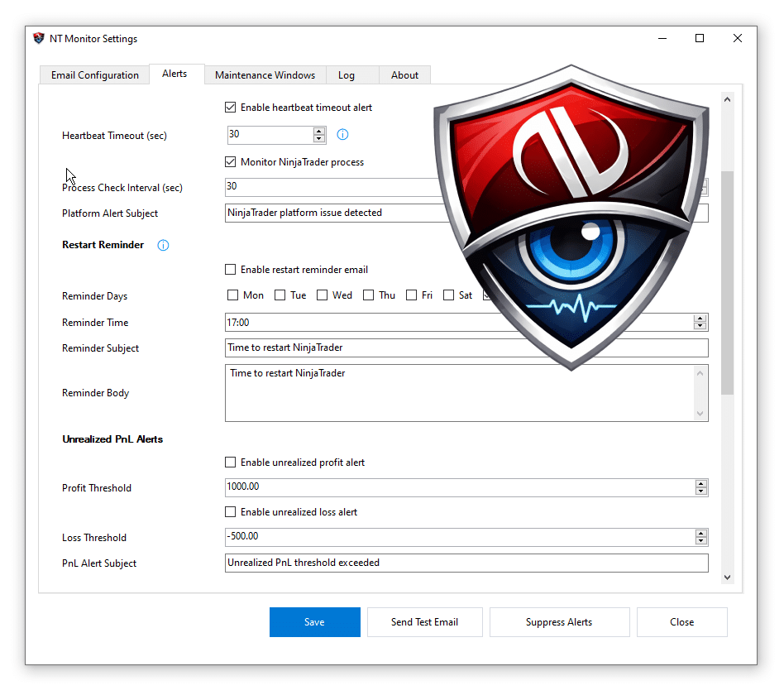Toggle Enable heartbeat timeout alert checkbox
This screenshot has height=695, width=784.
(x=230, y=107)
